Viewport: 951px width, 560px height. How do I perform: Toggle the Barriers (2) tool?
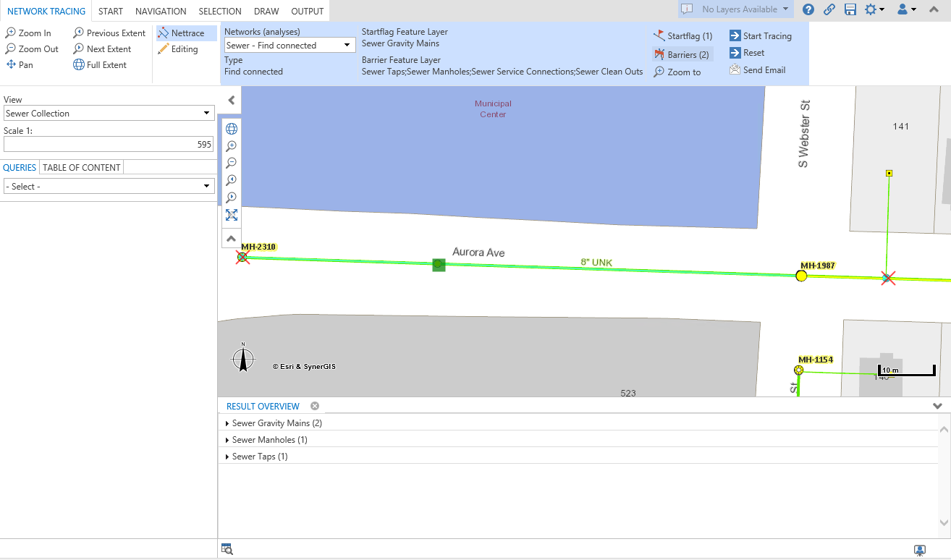[x=682, y=54]
